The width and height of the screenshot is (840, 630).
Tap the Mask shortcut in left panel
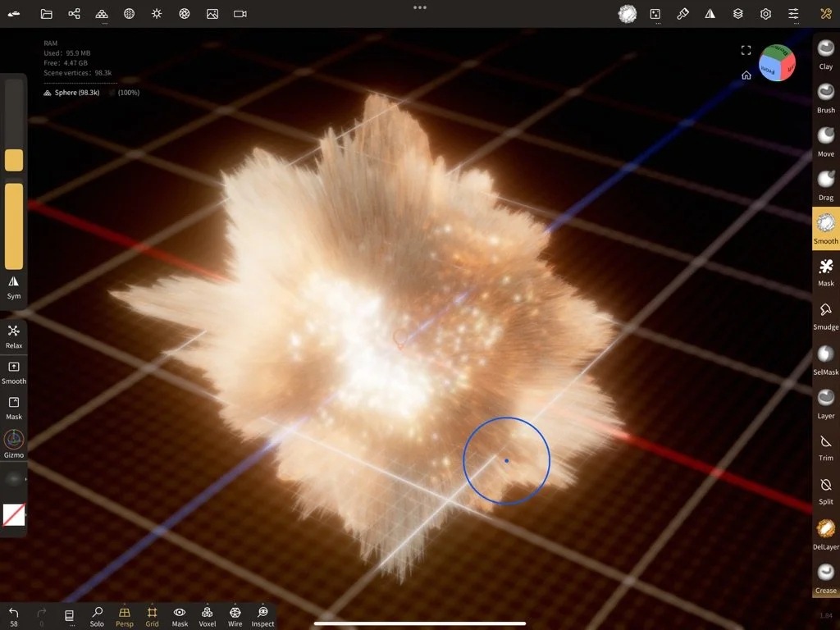(14, 409)
